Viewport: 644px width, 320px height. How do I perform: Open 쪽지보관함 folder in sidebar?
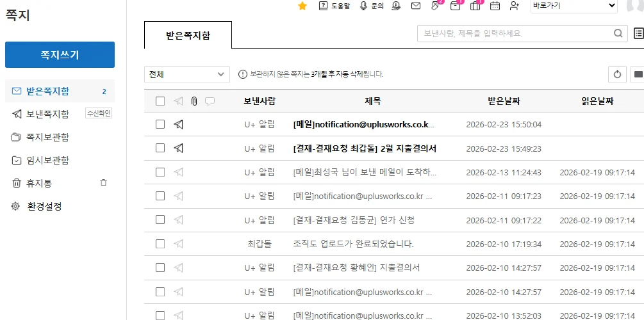(47, 138)
